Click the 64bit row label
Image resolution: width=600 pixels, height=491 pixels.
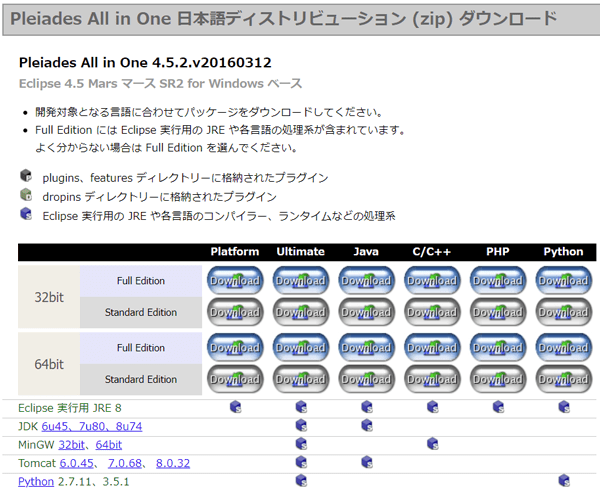pos(49,364)
